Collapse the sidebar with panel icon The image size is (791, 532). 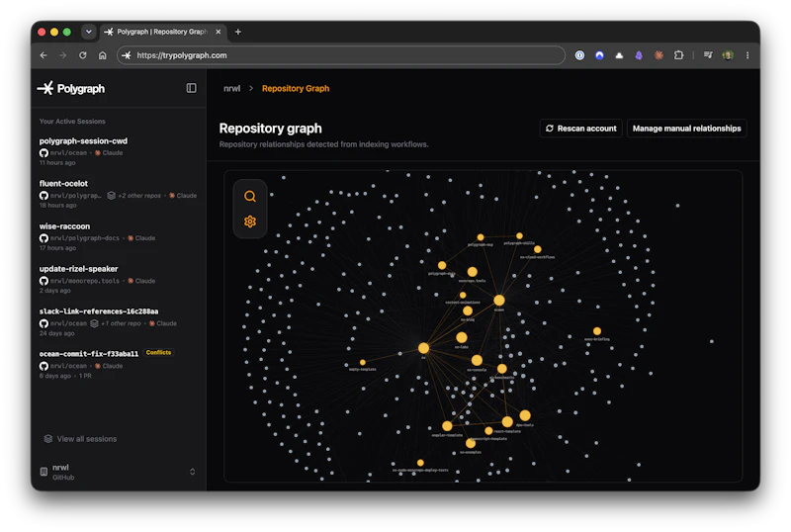(x=191, y=88)
